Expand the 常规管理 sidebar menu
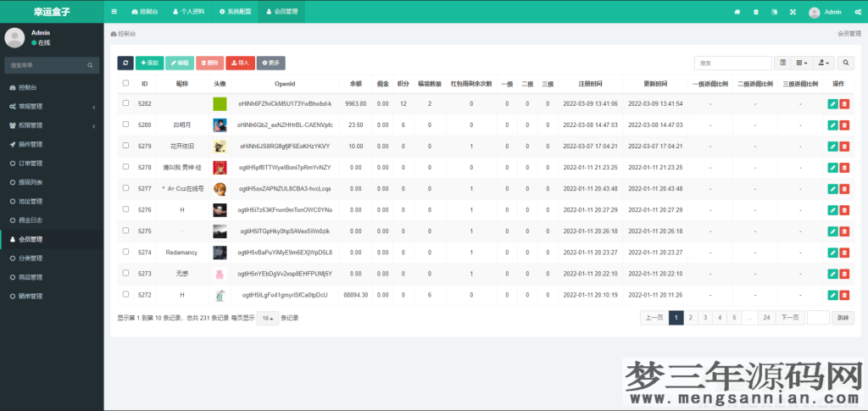This screenshot has height=411, width=868. (x=52, y=106)
